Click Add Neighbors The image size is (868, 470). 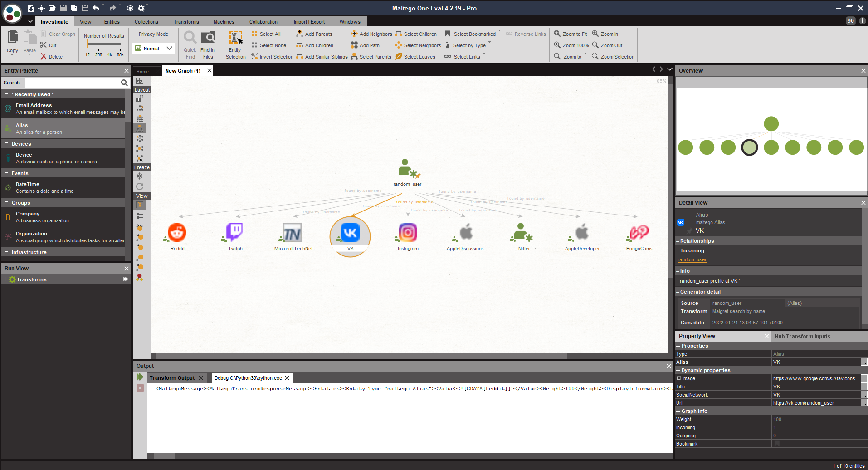[x=371, y=34]
